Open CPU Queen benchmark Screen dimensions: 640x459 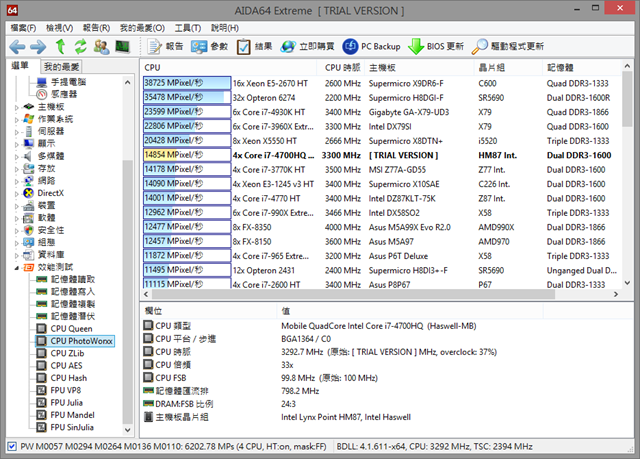[x=71, y=328]
